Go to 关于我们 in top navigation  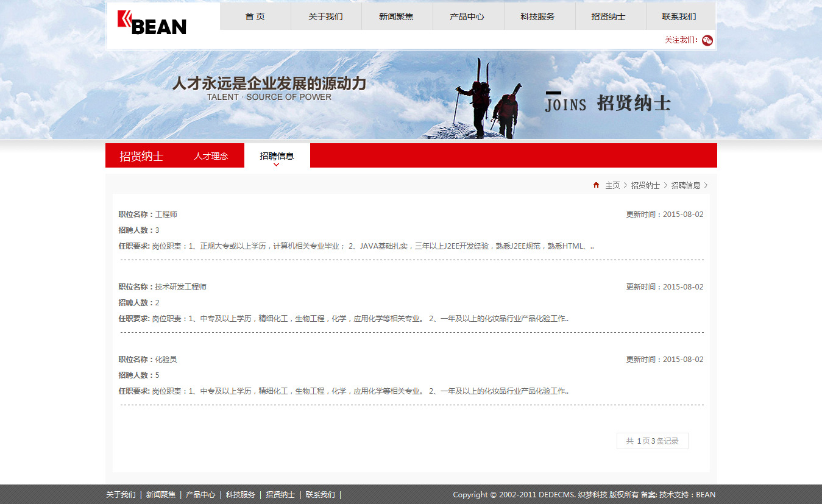[x=326, y=16]
